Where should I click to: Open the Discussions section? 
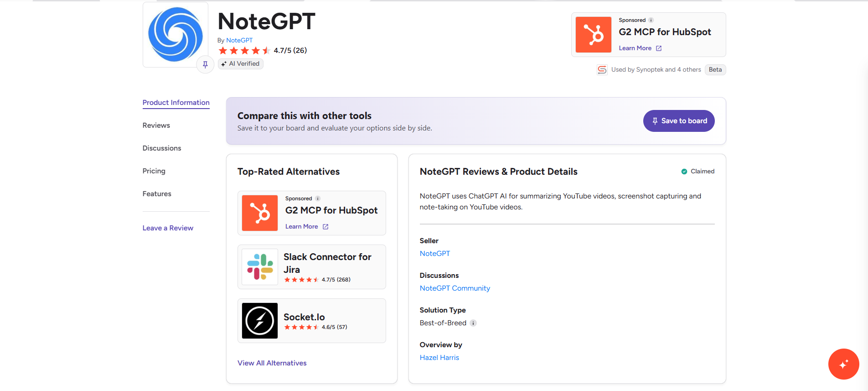(162, 148)
